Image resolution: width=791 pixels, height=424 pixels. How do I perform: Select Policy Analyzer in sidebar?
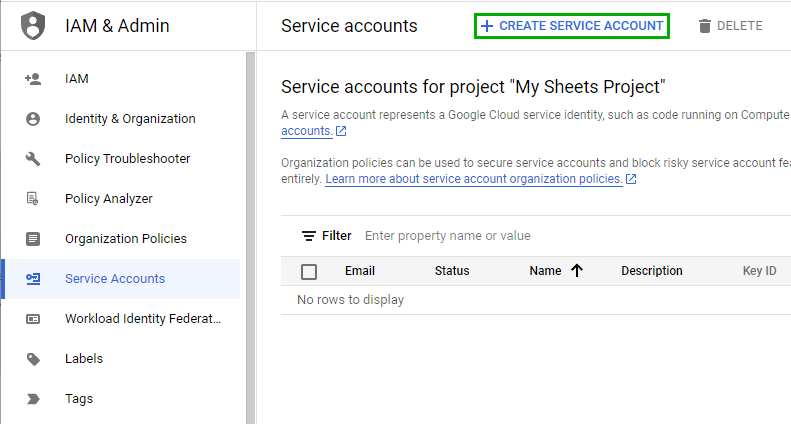click(x=108, y=198)
